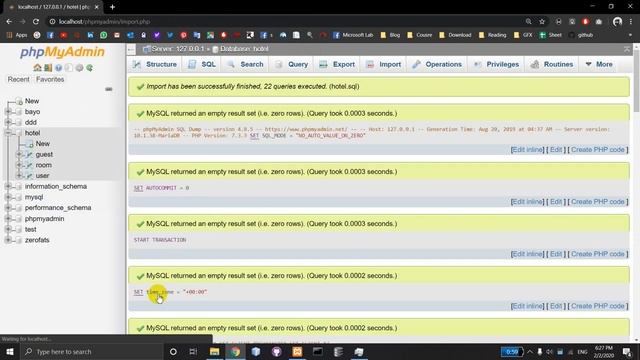
Task: Go back in the browser
Action: 9,22
